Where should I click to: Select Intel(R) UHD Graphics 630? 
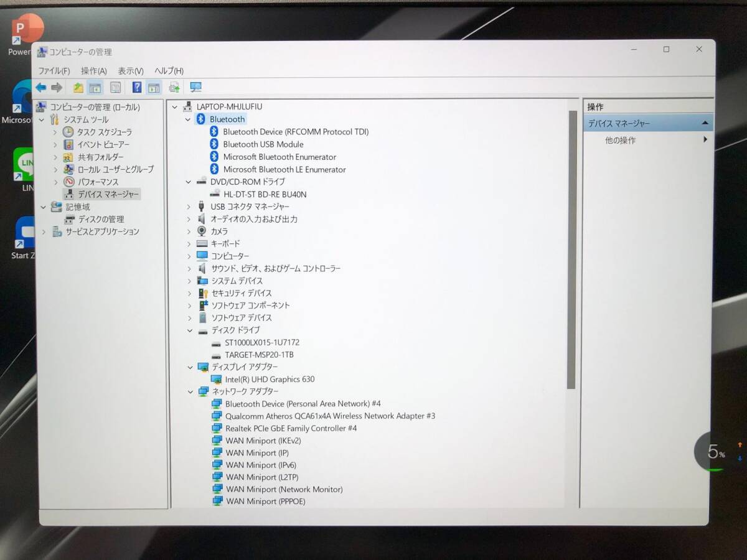point(270,379)
